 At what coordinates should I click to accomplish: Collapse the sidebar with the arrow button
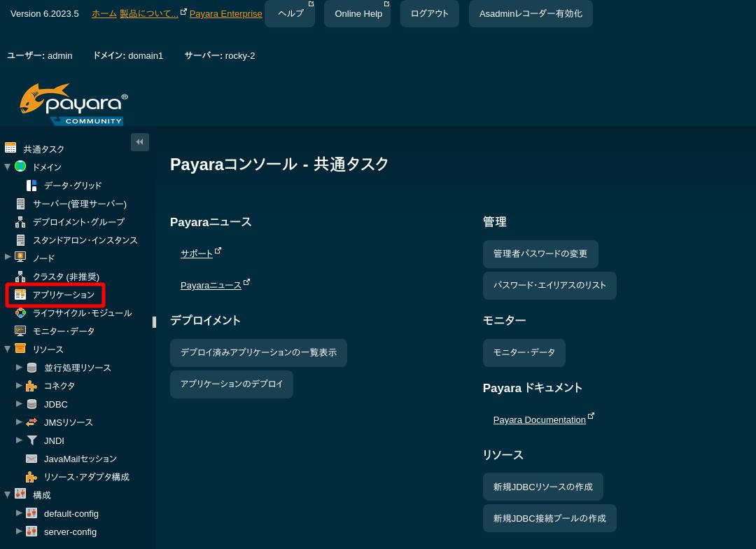(x=140, y=141)
